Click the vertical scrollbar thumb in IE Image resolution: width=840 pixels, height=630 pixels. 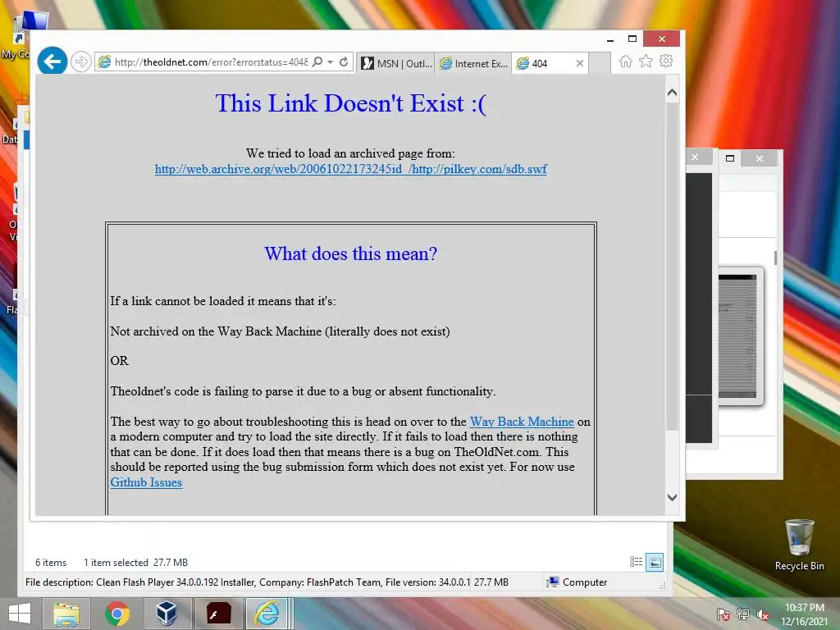tap(673, 266)
